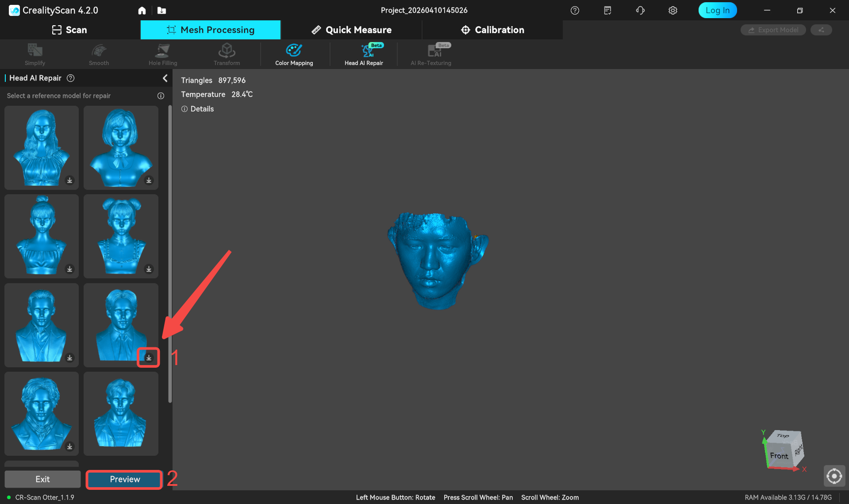Click the Preview button
Image resolution: width=849 pixels, height=504 pixels.
coord(125,479)
